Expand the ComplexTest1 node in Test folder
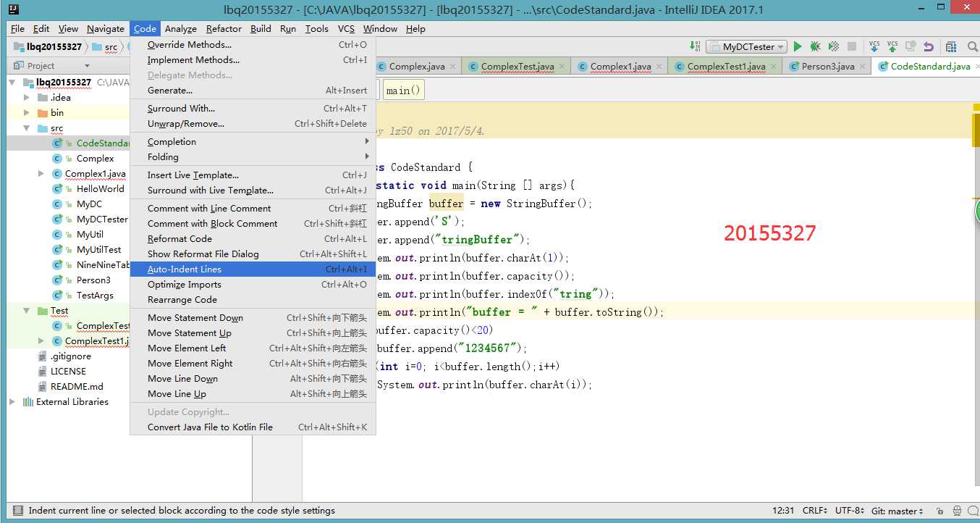 [41, 341]
